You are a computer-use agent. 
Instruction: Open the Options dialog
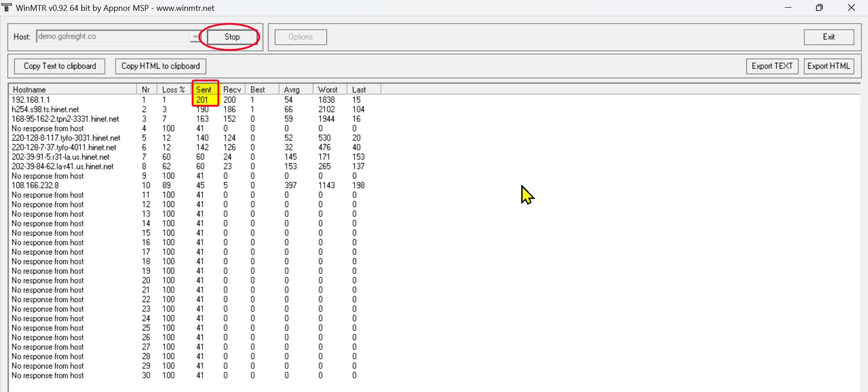pyautogui.click(x=301, y=37)
